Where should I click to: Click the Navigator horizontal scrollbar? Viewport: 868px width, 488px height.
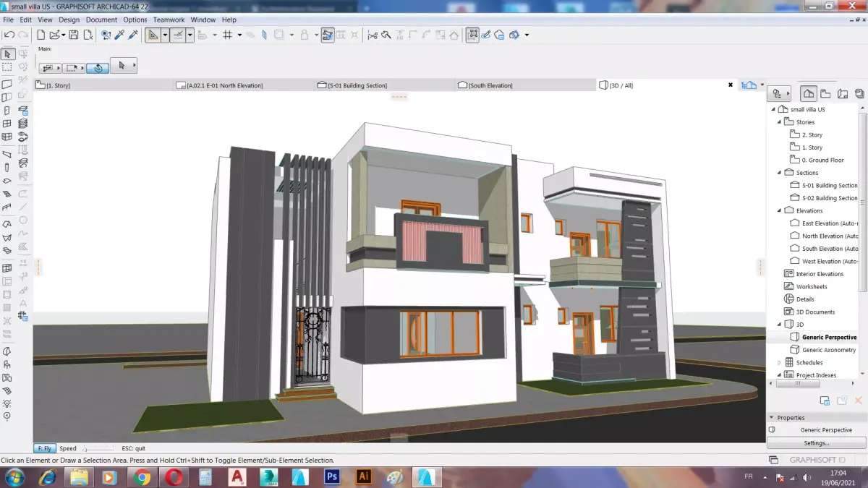(797, 384)
